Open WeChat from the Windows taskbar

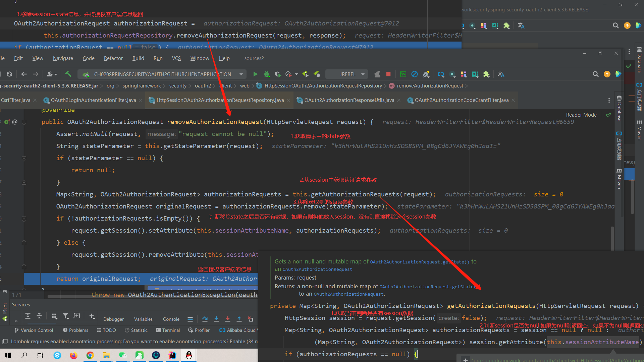click(123, 355)
